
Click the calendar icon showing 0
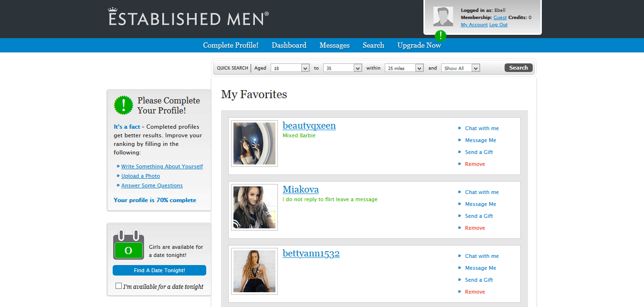pos(128,245)
